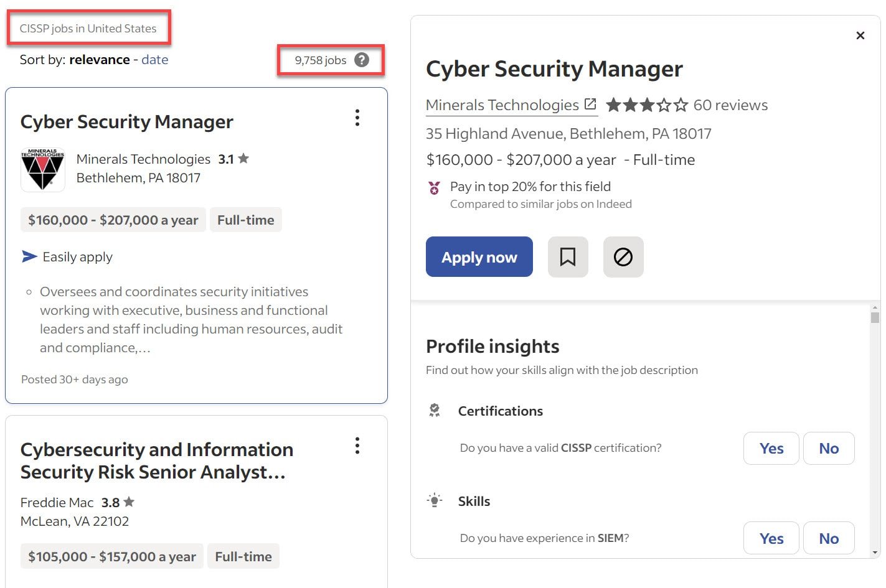
Task: Click the Apply now button
Action: 479,257
